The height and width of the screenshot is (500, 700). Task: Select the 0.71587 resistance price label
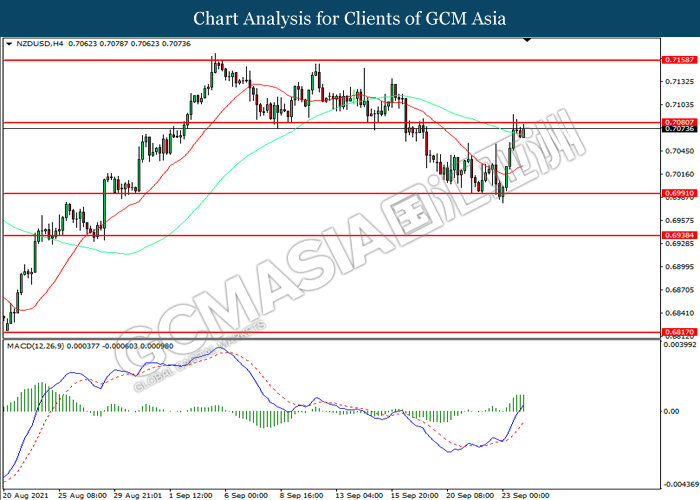pos(679,59)
